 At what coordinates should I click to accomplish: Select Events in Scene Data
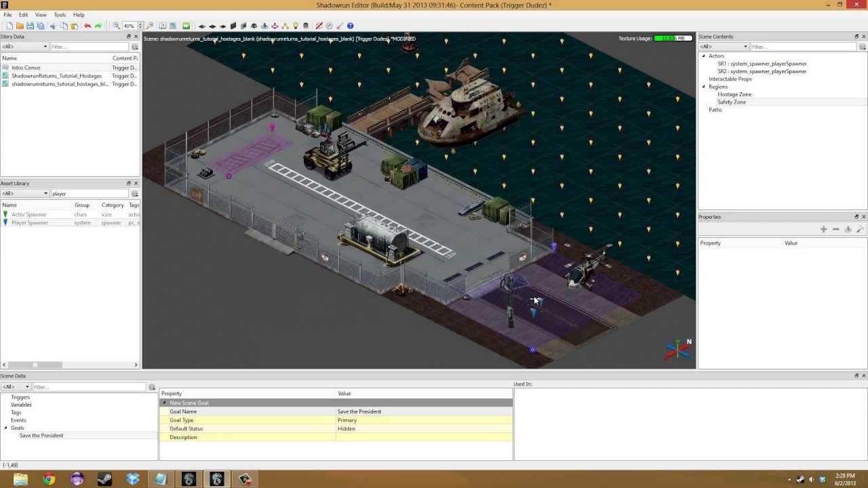pyautogui.click(x=18, y=420)
